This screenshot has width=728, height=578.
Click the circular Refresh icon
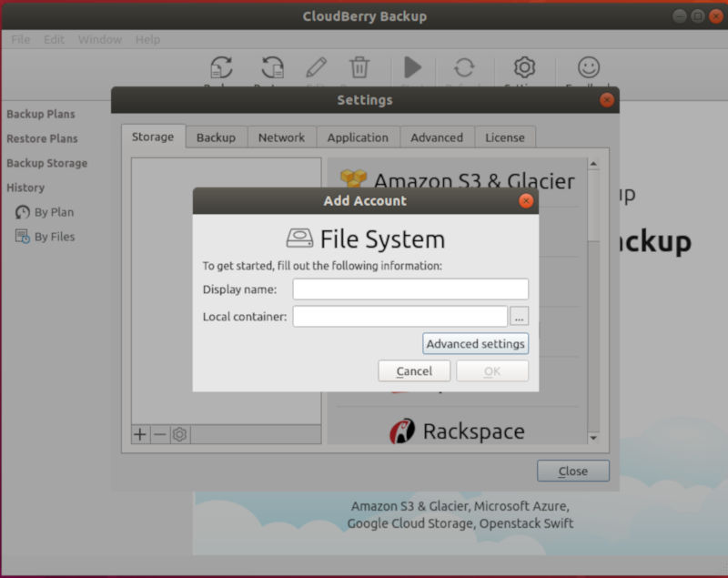click(466, 69)
